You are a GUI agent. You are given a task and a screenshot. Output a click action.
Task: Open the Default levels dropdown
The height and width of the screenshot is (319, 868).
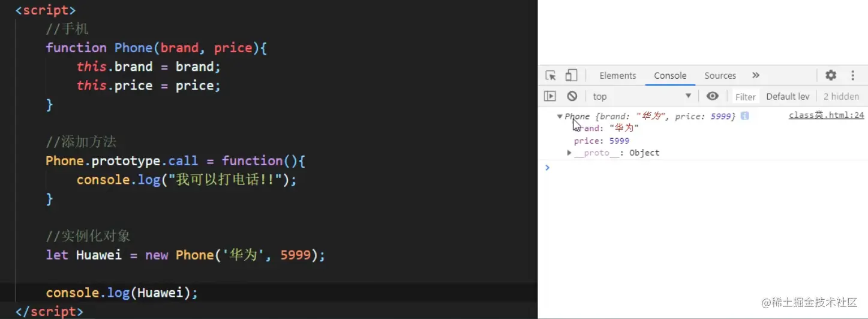(x=788, y=96)
